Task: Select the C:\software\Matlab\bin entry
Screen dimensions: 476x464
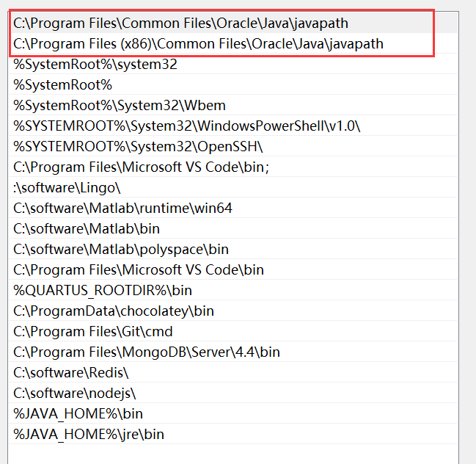Action: 233,228
